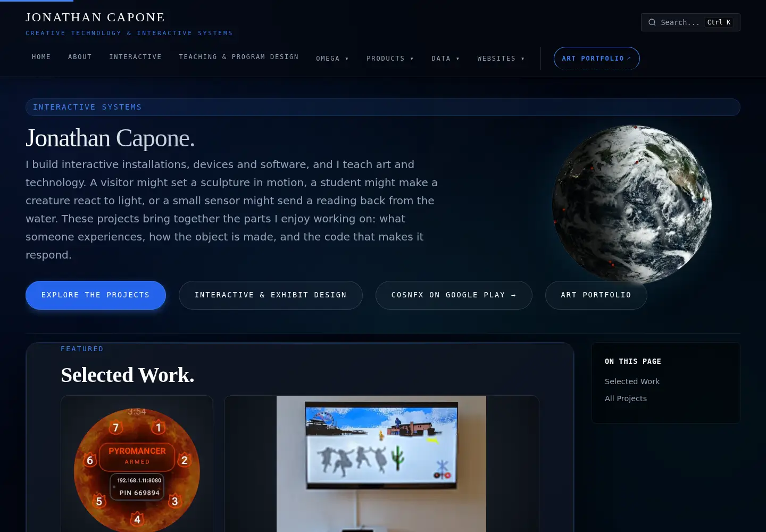Screen dimensions: 766x532
Task: Open Teaching & Program Design page
Action: 239,57
